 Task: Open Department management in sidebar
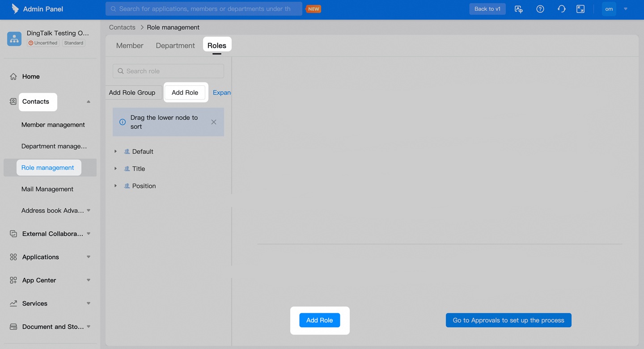(54, 146)
